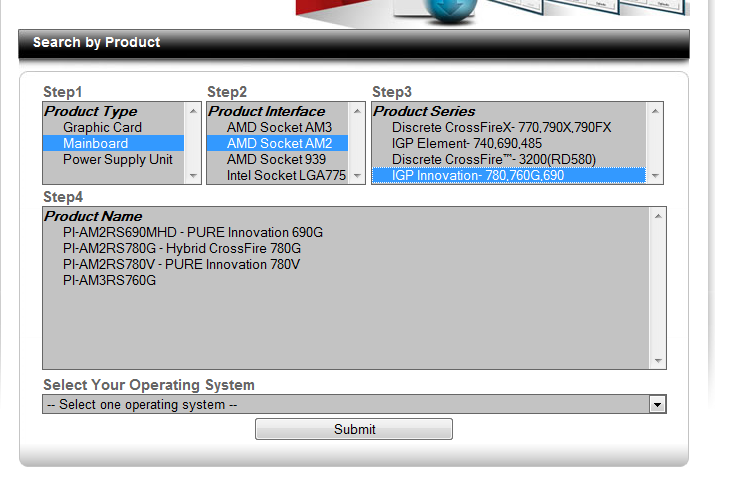Click Product Name list scroll down arrow
The image size is (731, 496).
point(658,361)
